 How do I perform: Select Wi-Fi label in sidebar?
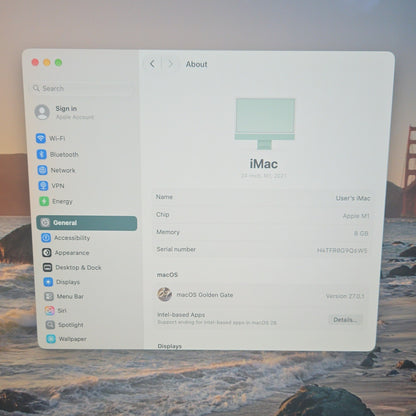click(57, 138)
